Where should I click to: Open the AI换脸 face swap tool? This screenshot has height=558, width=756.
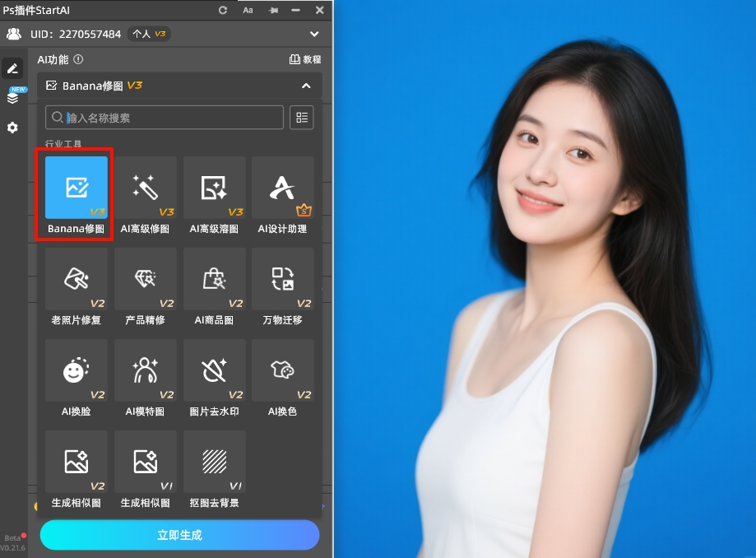76,370
